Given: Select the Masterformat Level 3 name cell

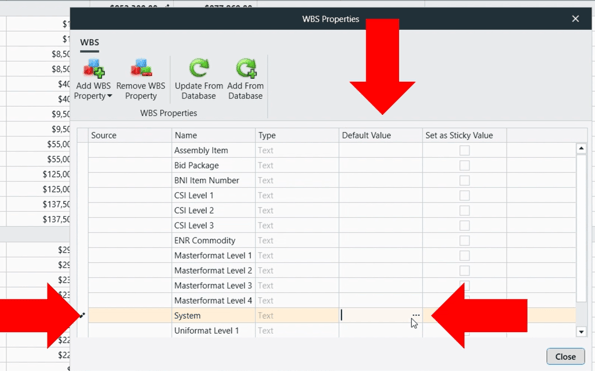Looking at the screenshot, I should (x=214, y=286).
